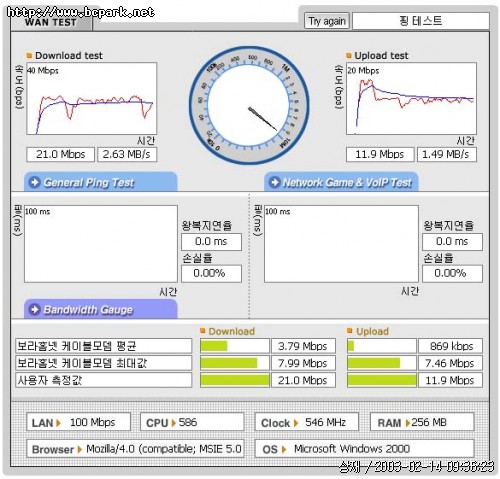The height and width of the screenshot is (479, 500).
Task: Click the Try again button
Action: click(327, 21)
